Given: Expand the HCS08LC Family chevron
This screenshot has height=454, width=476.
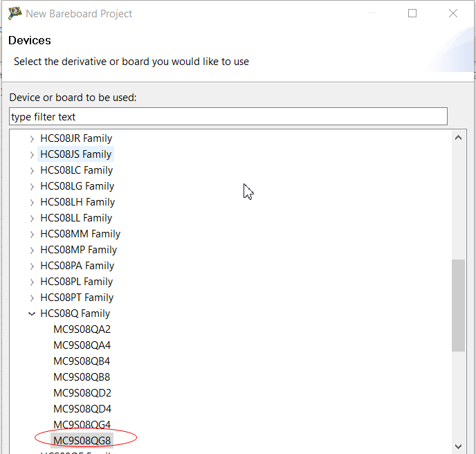Looking at the screenshot, I should click(x=32, y=170).
